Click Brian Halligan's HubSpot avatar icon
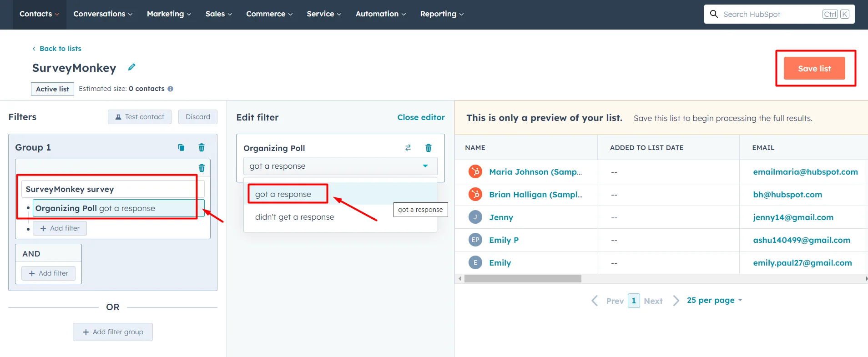 tap(475, 194)
